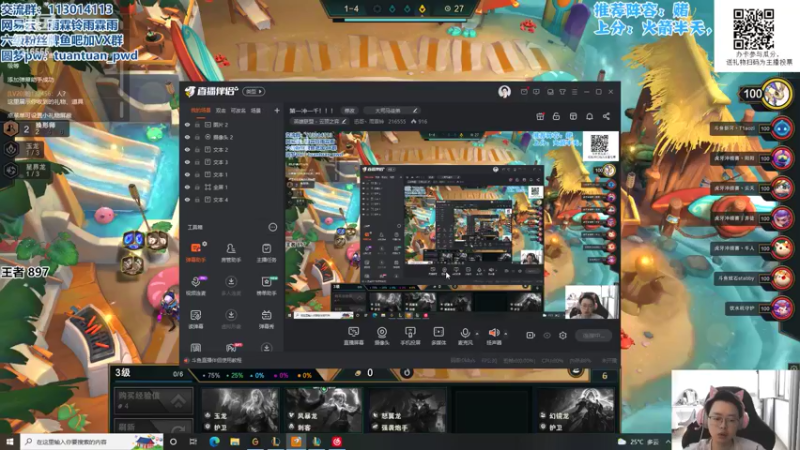Mute the 扬声器 speaker
Screen dimensions: 800x450
(x=493, y=336)
